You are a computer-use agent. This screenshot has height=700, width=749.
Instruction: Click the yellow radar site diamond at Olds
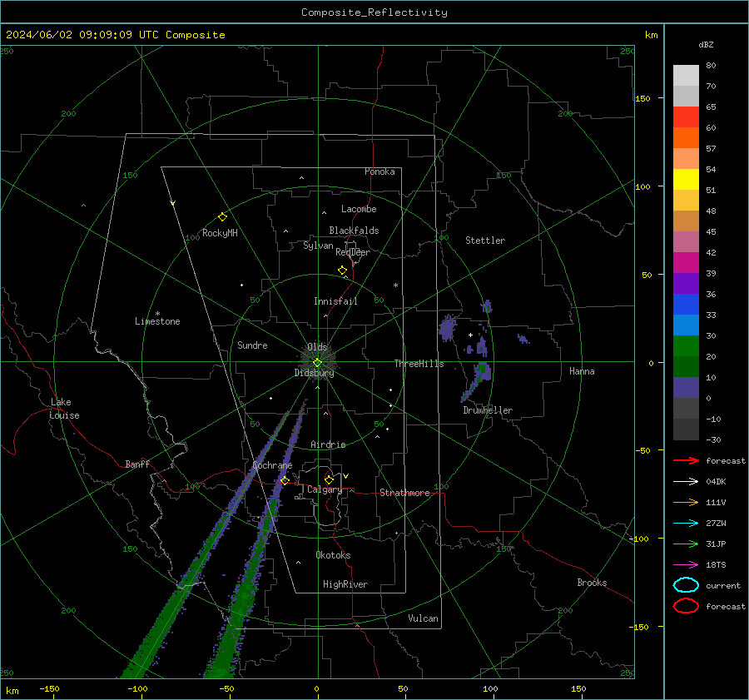pyautogui.click(x=317, y=363)
